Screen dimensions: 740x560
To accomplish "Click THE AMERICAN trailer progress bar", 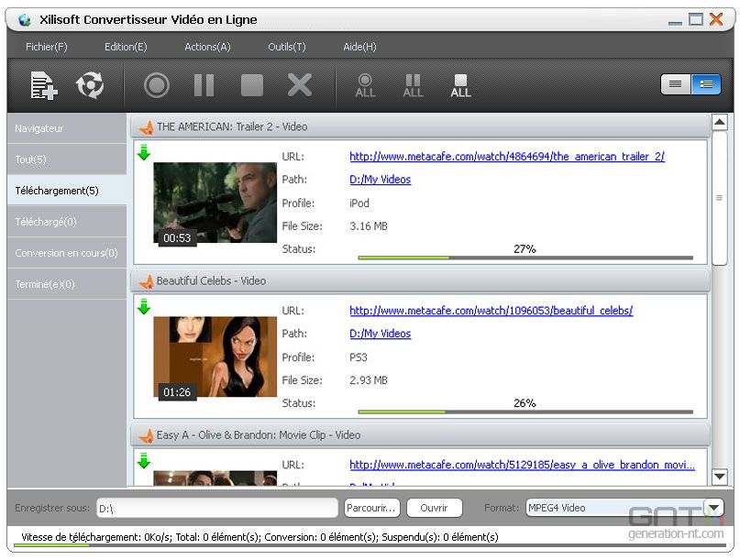I will pyautogui.click(x=525, y=258).
